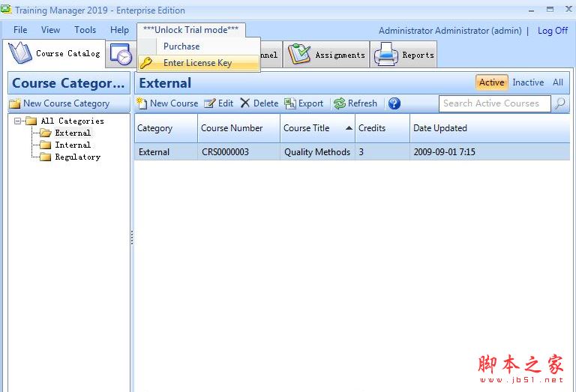Click the New Course Category folder icon
Viewport: 576px width, 392px height.
point(15,103)
